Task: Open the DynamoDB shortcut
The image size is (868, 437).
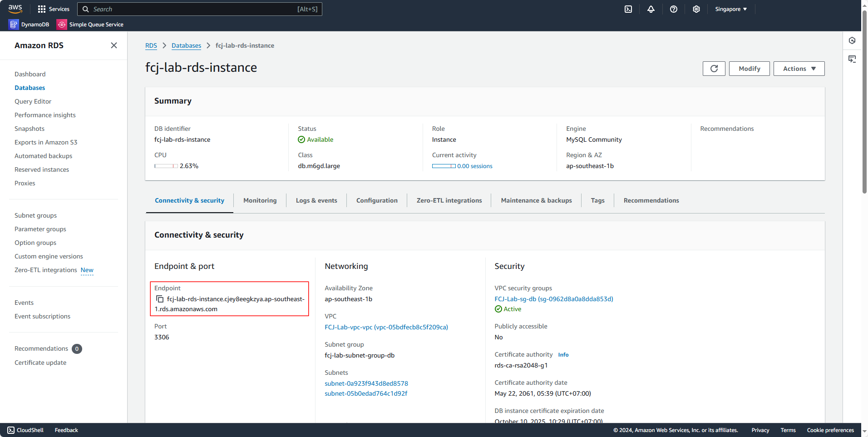Action: click(x=29, y=25)
